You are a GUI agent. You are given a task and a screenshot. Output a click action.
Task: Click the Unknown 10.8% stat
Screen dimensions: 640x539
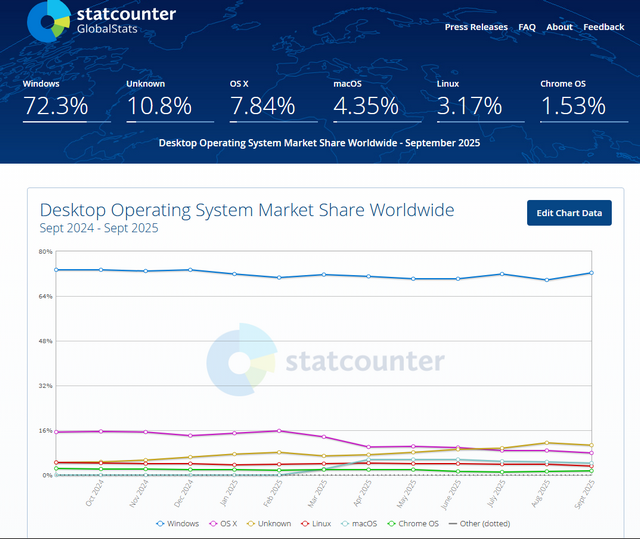click(x=170, y=101)
